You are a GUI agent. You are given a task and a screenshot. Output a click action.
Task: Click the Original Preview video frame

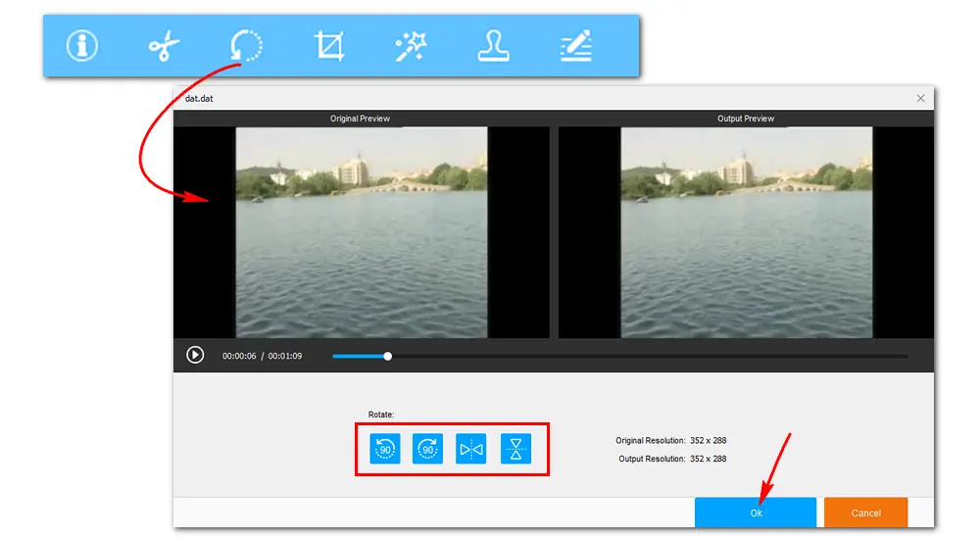click(362, 232)
